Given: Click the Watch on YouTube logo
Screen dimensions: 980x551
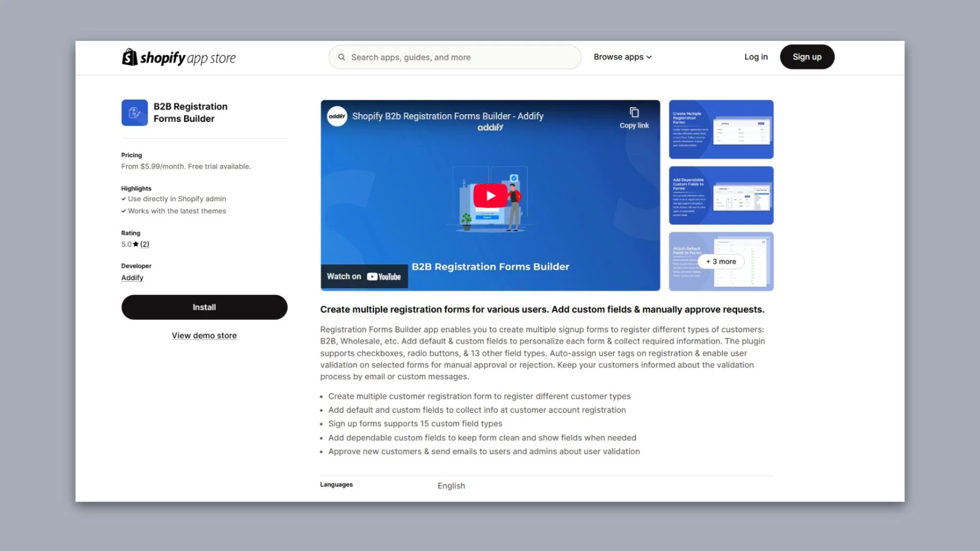Looking at the screenshot, I should pos(384,277).
